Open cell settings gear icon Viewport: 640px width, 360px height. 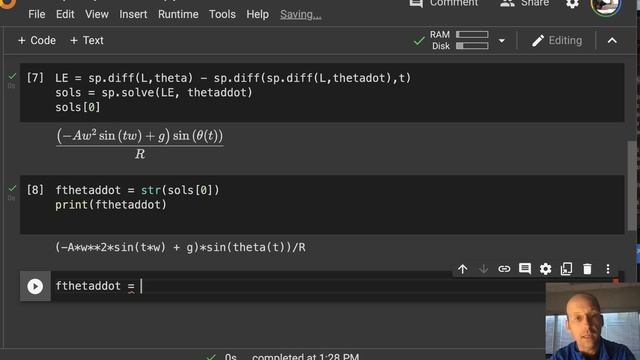point(546,269)
